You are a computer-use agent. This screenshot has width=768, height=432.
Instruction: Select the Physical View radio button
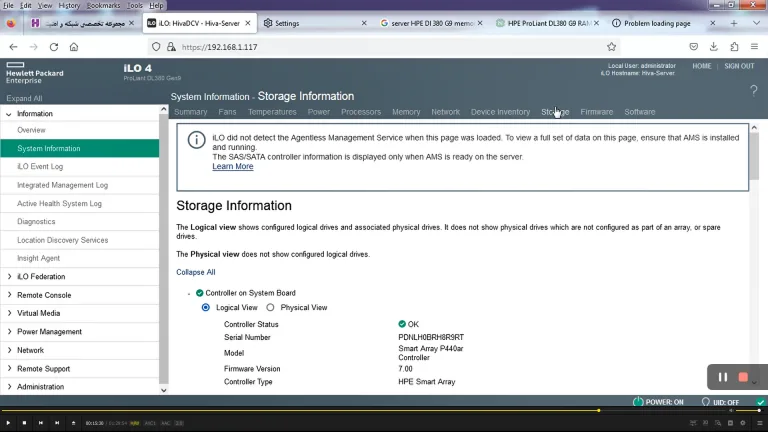pos(270,308)
